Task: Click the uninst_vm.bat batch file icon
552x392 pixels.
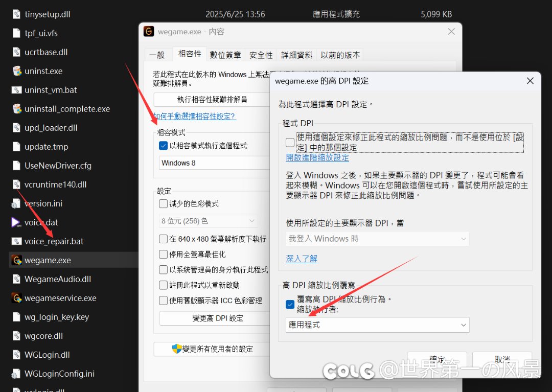Action: pyautogui.click(x=16, y=90)
